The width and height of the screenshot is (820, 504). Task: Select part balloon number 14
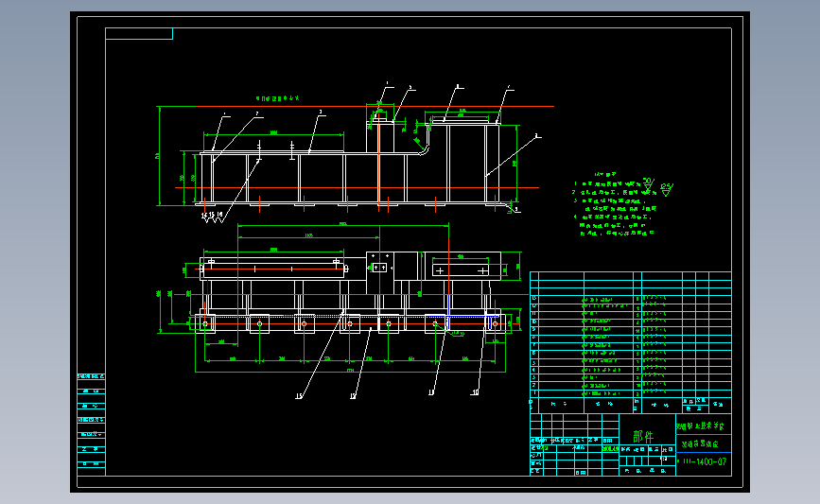point(204,215)
